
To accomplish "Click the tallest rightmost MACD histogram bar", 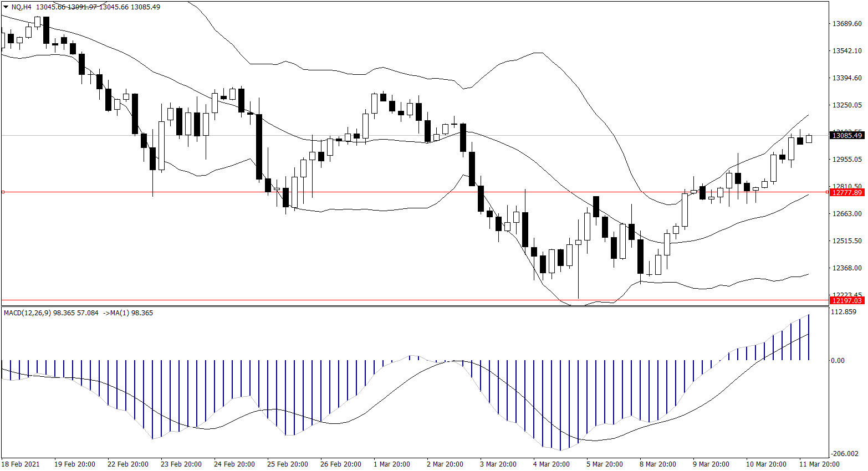I will point(809,337).
